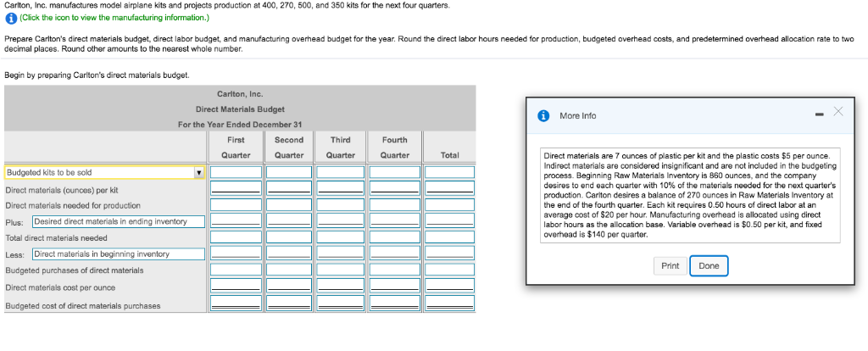The width and height of the screenshot is (868, 351).
Task: Click Second Quarter cell for ounces per kit
Action: (288, 187)
